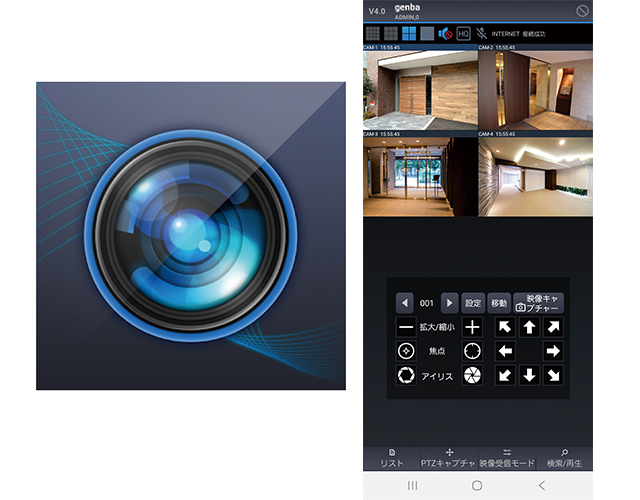Zoom in with the plus button
This screenshot has height=500, width=640.
472,327
